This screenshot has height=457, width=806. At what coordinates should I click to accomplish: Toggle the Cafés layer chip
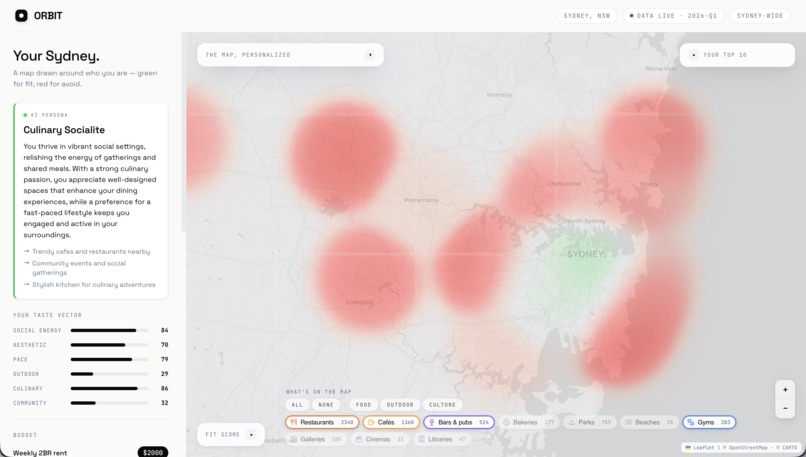click(x=391, y=422)
